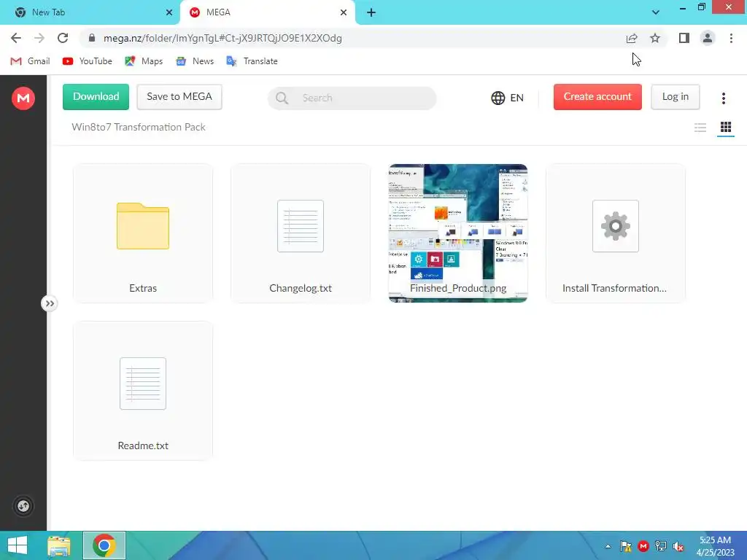Image resolution: width=747 pixels, height=560 pixels.
Task: Select the MEGA browser tab
Action: pos(267,12)
